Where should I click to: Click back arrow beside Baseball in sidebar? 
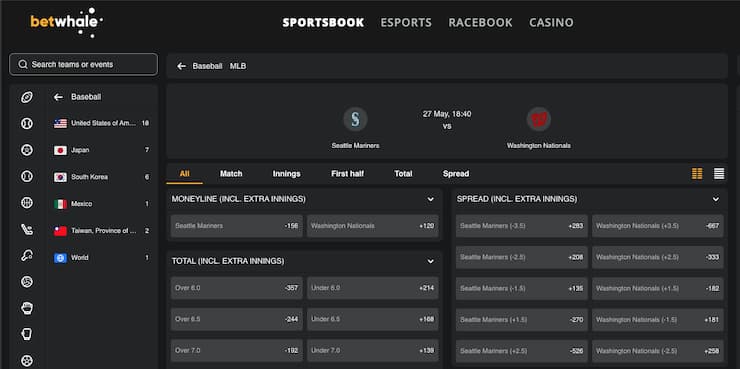click(x=58, y=97)
